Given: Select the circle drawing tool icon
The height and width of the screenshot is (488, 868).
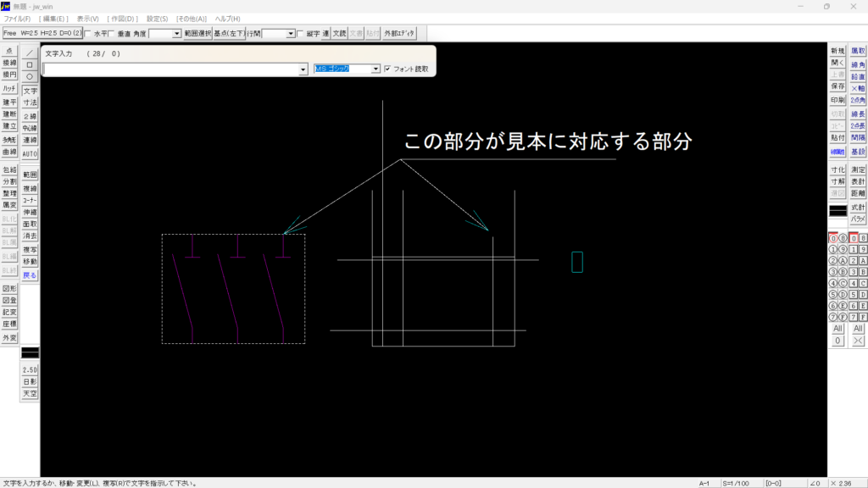Looking at the screenshot, I should pyautogui.click(x=30, y=76).
